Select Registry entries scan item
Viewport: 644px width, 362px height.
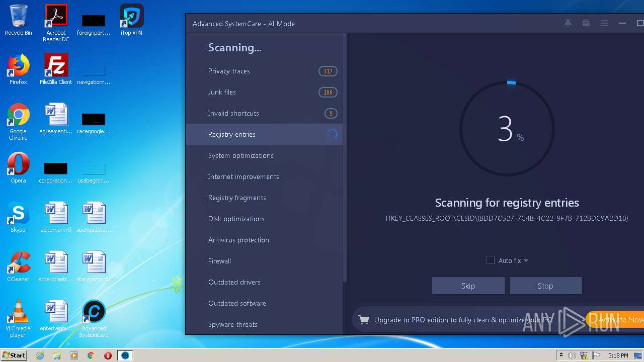[264, 134]
